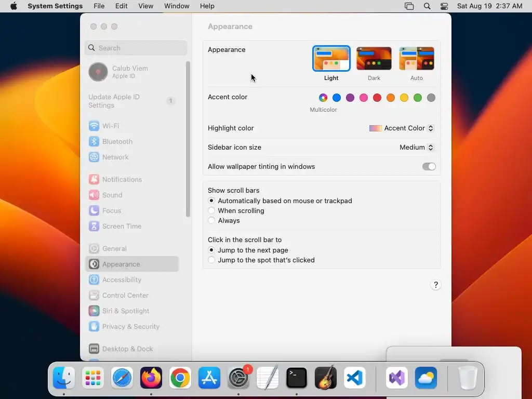Image resolution: width=532 pixels, height=399 pixels.
Task: Click the Stage Manager menu bar icon
Action: point(409,6)
